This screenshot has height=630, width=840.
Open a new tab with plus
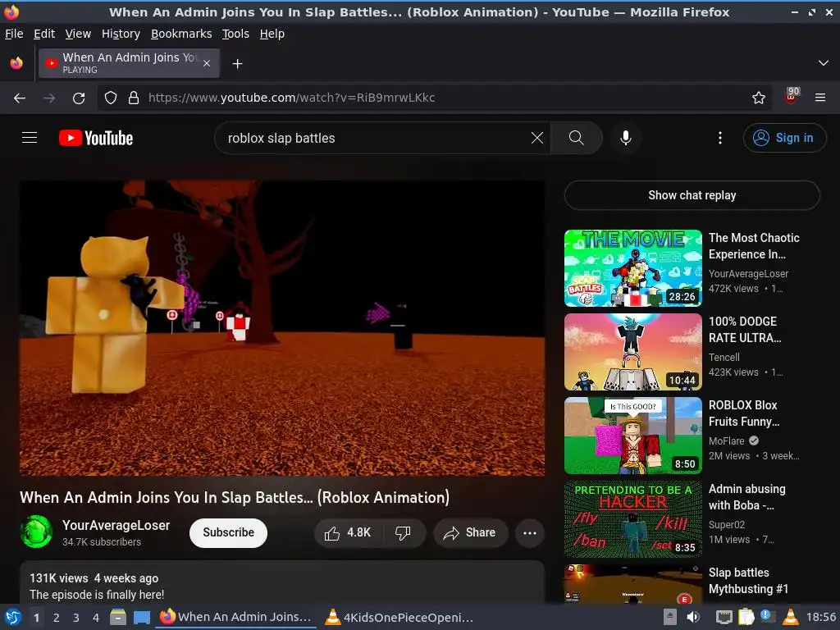[x=237, y=64]
